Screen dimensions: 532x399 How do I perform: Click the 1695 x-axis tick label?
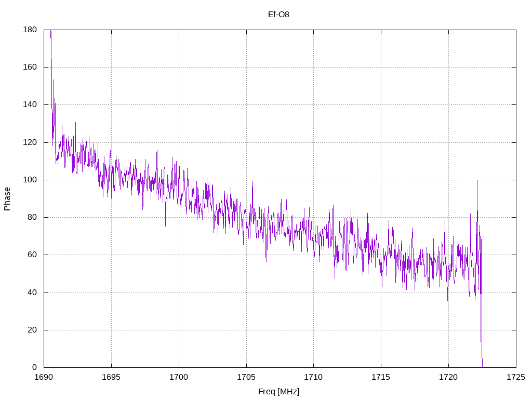[111, 377]
